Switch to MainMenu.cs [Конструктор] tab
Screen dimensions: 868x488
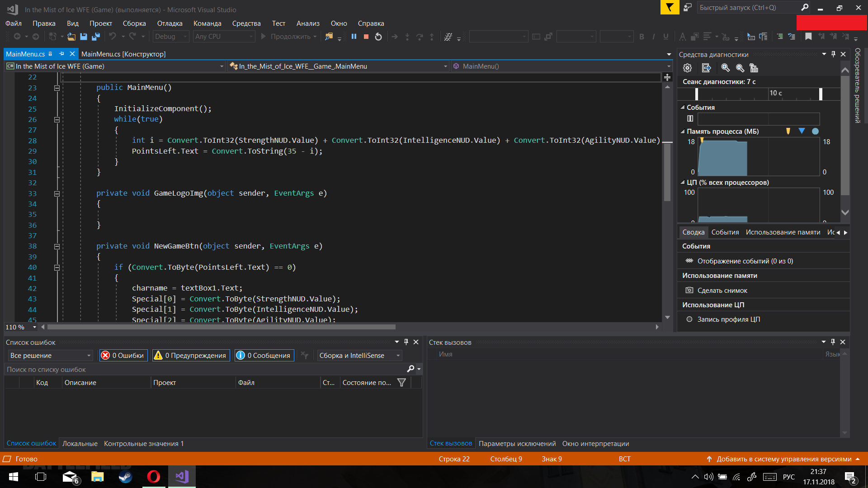coord(123,54)
